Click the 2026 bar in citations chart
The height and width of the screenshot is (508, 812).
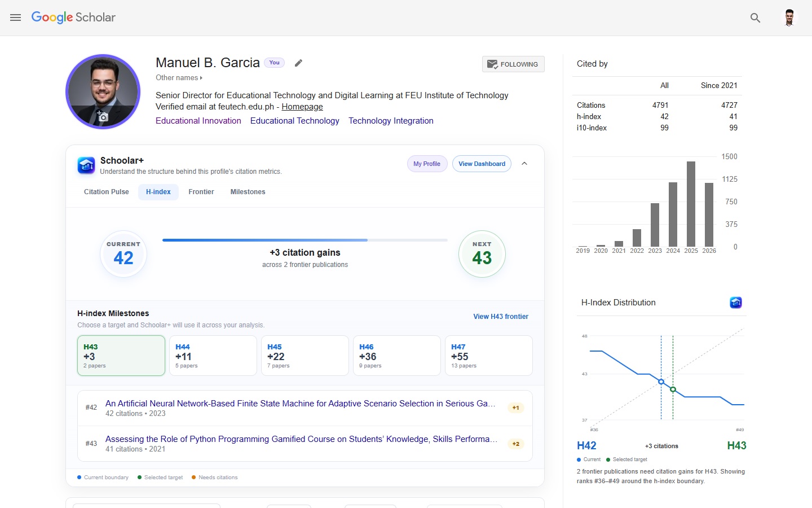point(709,214)
